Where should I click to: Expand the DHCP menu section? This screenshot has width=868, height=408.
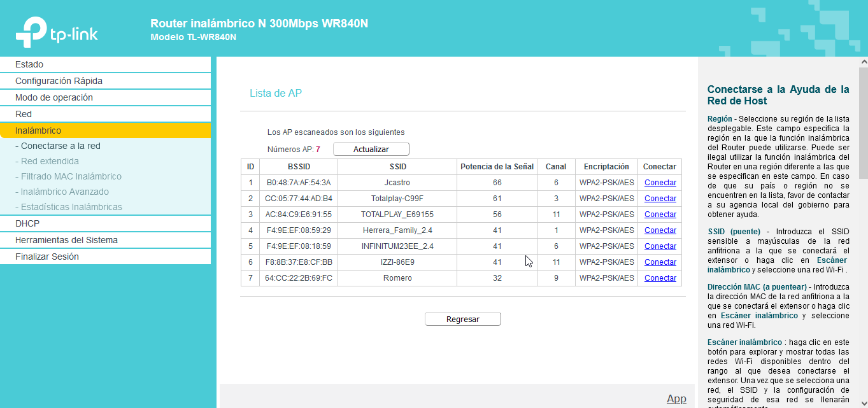27,223
